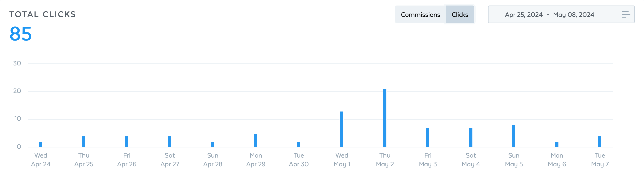Click the Fri Apr 26 bar
Viewport: 644px width, 185px height.
click(127, 142)
